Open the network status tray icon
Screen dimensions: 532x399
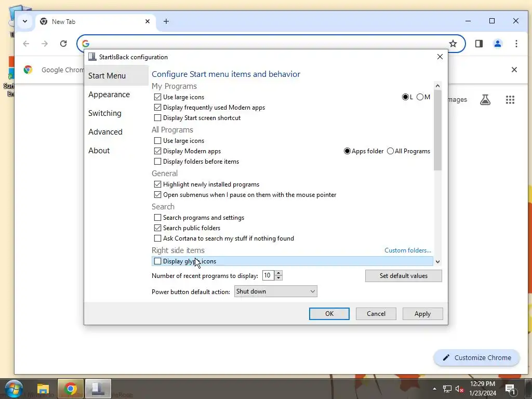tap(447, 389)
